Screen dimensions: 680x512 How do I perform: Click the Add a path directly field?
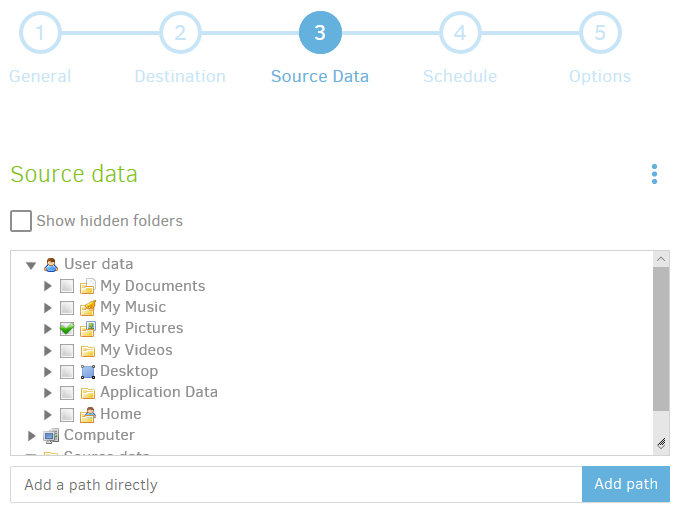click(x=296, y=484)
